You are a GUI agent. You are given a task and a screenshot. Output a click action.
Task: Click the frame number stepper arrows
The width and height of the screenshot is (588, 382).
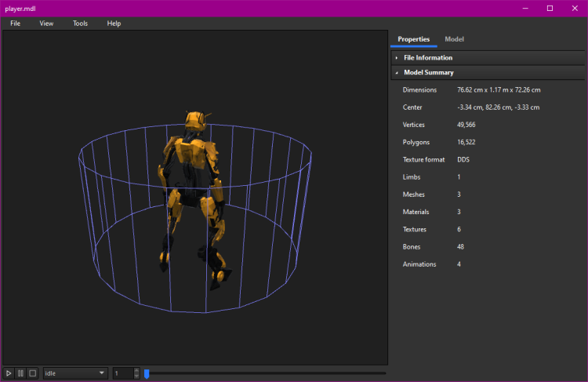136,373
